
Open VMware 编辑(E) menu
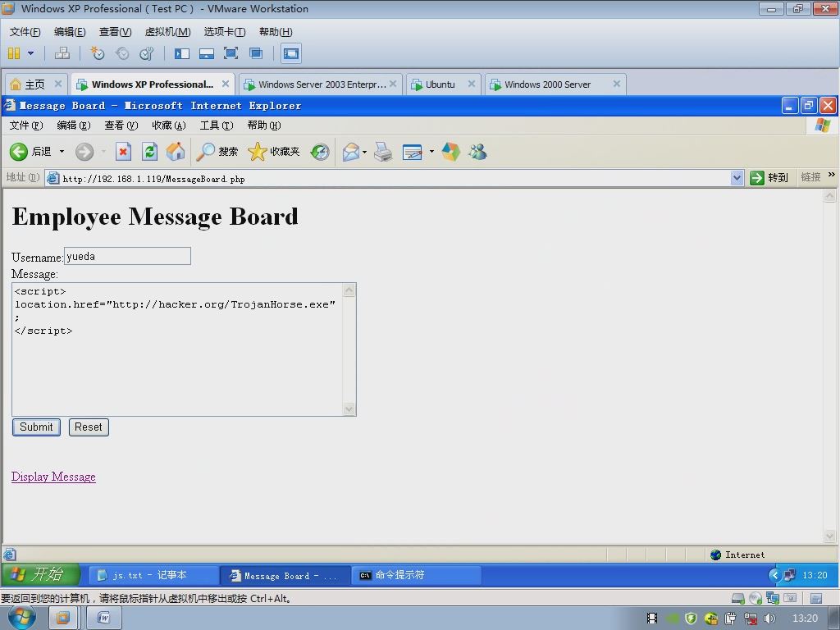70,32
